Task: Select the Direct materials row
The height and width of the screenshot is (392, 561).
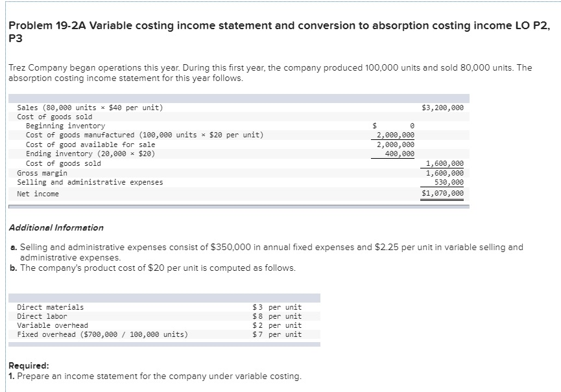Action: pyautogui.click(x=52, y=307)
